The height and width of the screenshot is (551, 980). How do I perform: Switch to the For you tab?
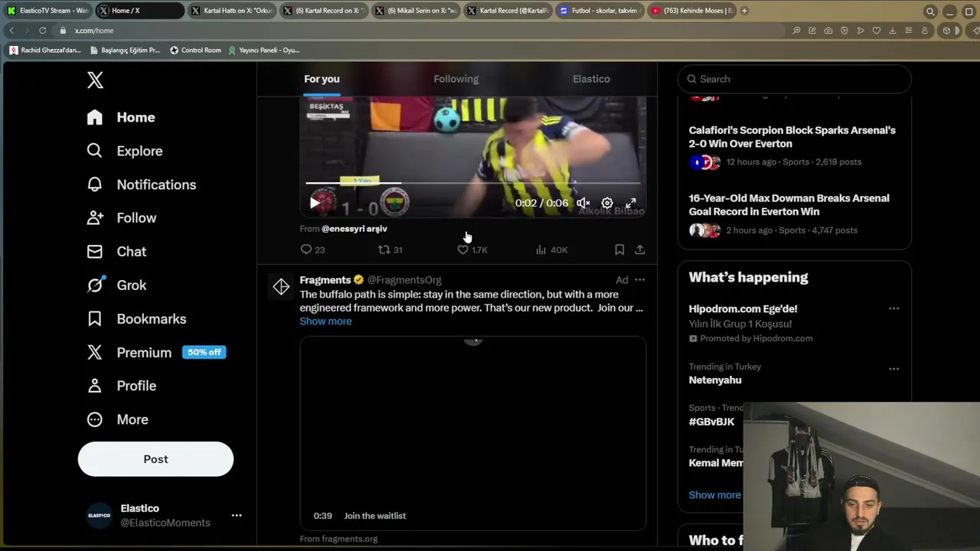(322, 79)
